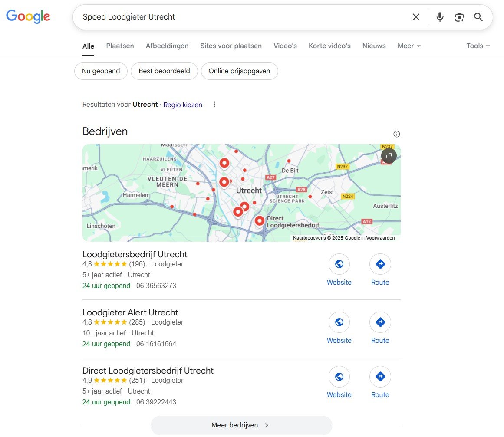This screenshot has height=437, width=504.
Task: Open the Loodgieter Alert Utrecht listing title
Action: pyautogui.click(x=130, y=312)
